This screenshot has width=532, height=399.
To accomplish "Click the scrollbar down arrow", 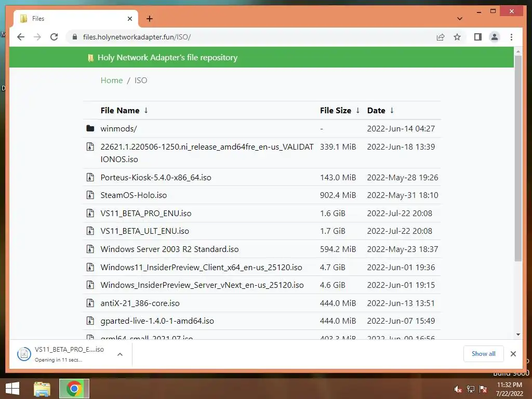I will pyautogui.click(x=518, y=335).
